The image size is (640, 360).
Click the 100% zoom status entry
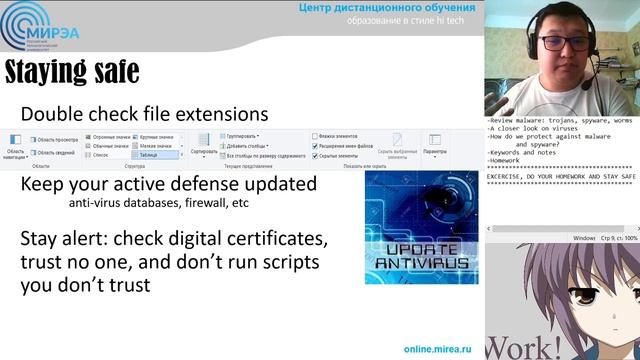coord(631,238)
